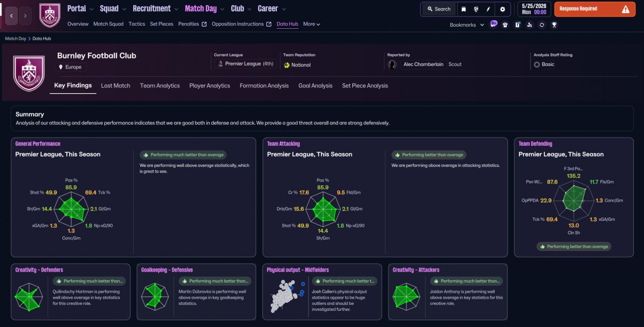Screen dimensions: 644x327
Task: Click the Basic staff rating circle icon
Action: tap(537, 64)
